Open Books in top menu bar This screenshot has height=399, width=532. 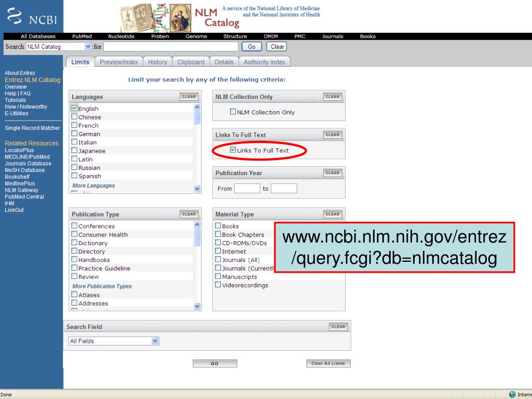point(367,36)
